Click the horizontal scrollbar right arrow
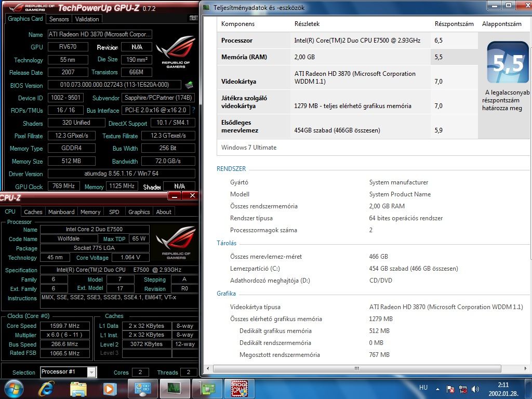This screenshot has width=532, height=399. pos(526,368)
